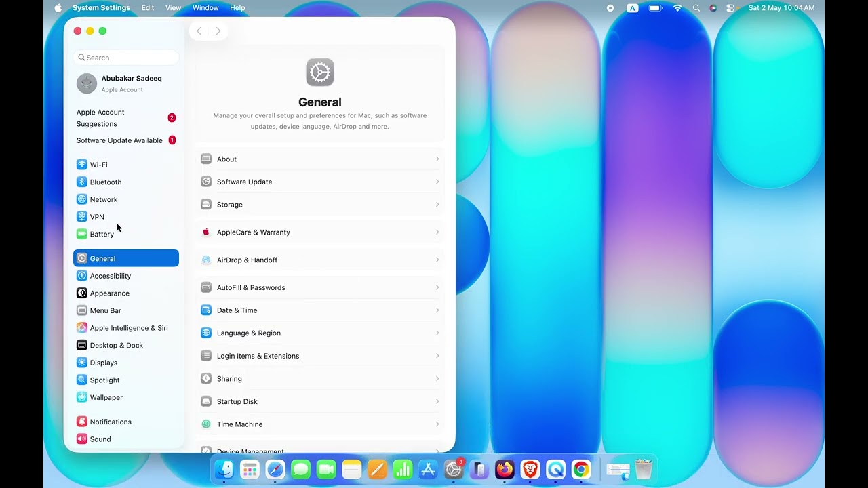Viewport: 868px width, 488px height.
Task: Open Wallpaper settings in sidebar
Action: point(126,397)
